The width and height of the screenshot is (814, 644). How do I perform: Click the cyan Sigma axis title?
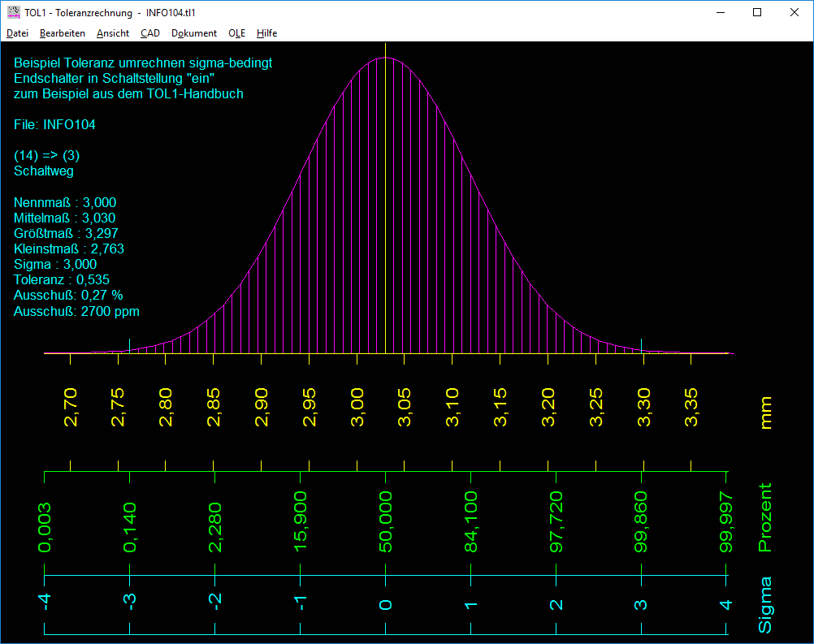point(764,605)
